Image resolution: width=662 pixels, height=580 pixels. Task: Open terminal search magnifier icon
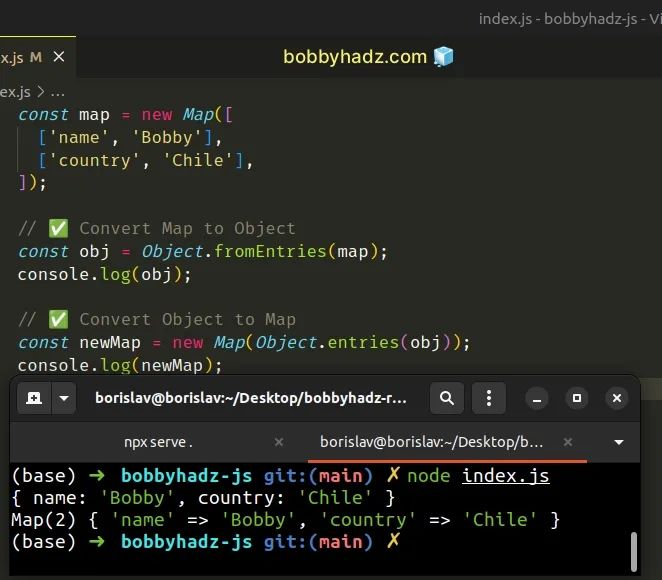[447, 398]
